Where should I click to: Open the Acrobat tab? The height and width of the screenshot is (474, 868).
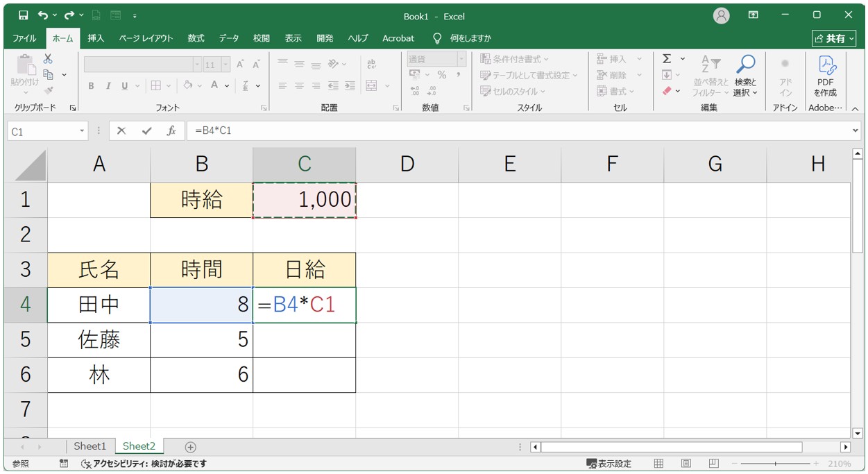click(x=398, y=38)
